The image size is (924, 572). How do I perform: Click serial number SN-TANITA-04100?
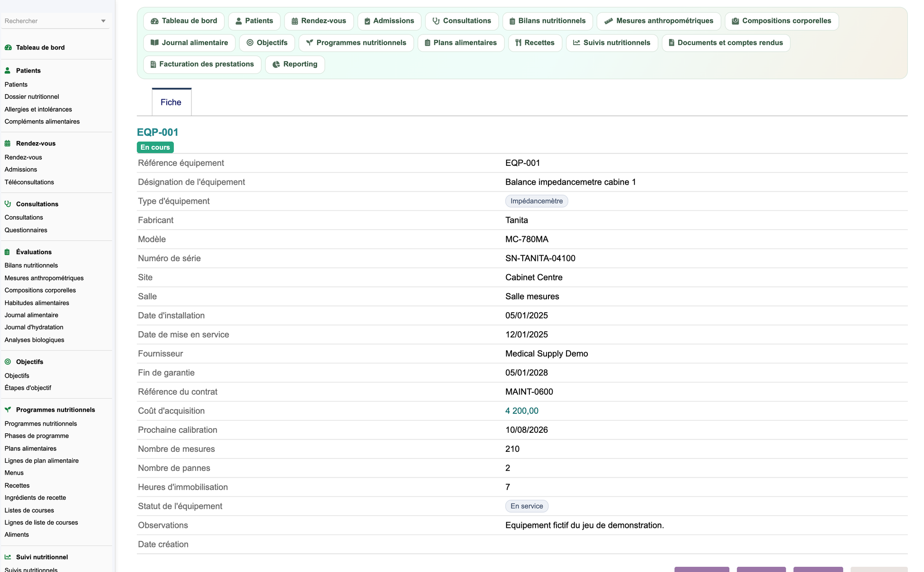click(x=540, y=258)
